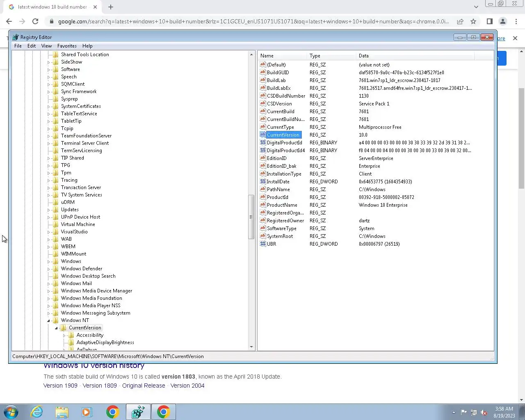Select the RegisteredOwner value
Viewport: 525px width, 420px height.
point(285,221)
